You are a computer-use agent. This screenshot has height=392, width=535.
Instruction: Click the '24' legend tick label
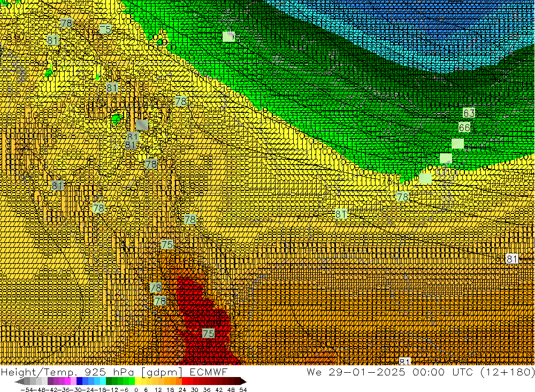click(x=182, y=390)
